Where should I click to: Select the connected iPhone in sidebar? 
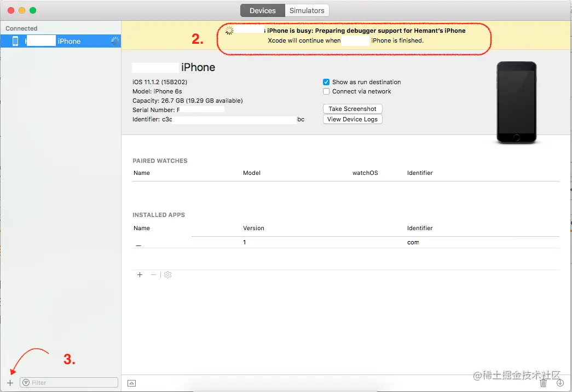tap(61, 41)
